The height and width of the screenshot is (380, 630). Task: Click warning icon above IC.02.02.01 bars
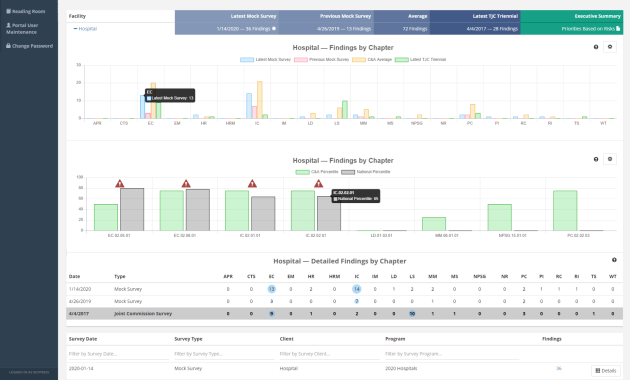(x=319, y=184)
